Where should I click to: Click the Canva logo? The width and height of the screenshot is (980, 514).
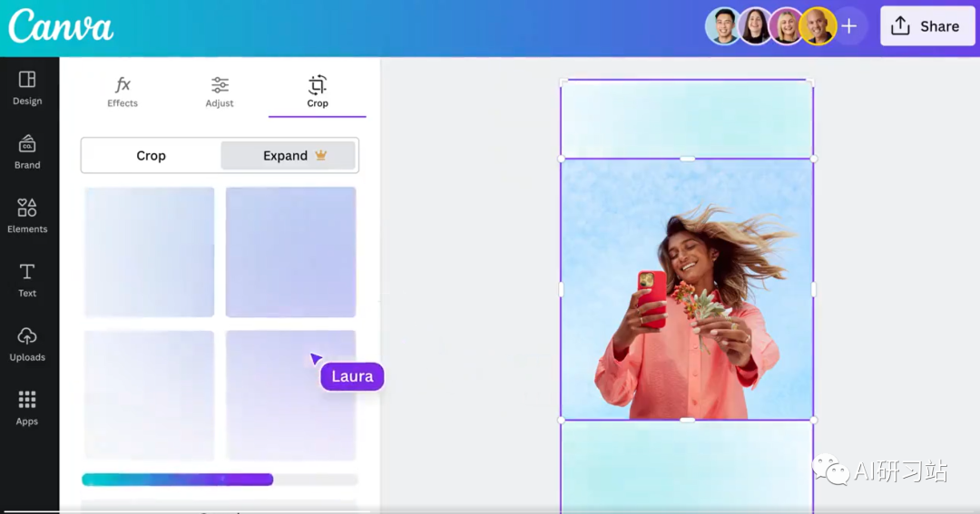coord(61,26)
